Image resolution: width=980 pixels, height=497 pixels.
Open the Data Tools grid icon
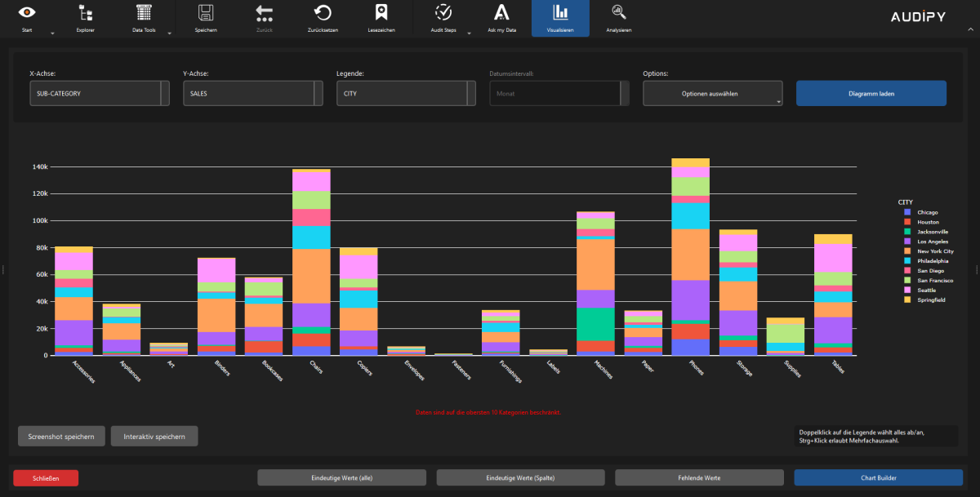144,12
